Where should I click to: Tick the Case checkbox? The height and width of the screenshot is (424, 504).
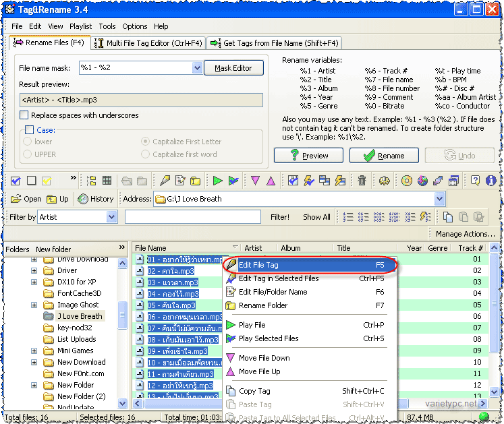pyautogui.click(x=30, y=130)
